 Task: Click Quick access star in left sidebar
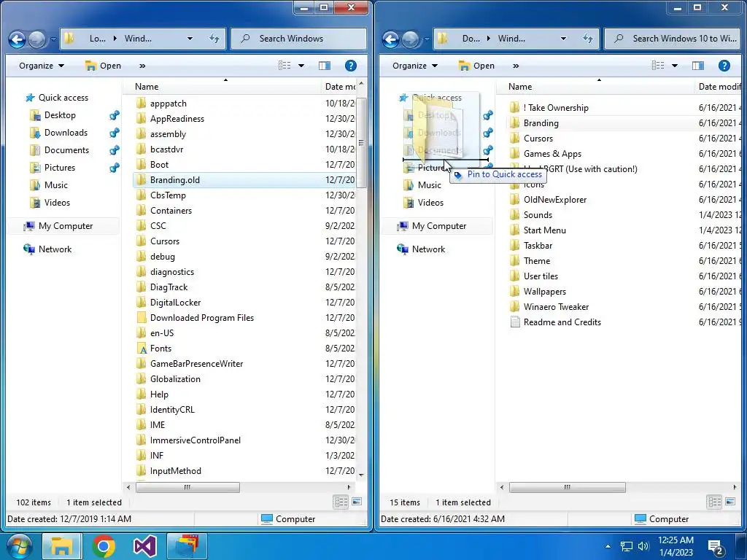click(x=30, y=98)
